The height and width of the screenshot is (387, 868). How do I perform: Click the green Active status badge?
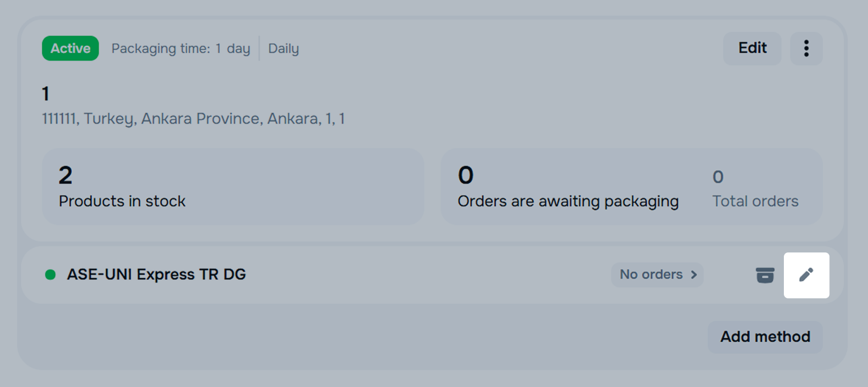pyautogui.click(x=70, y=48)
